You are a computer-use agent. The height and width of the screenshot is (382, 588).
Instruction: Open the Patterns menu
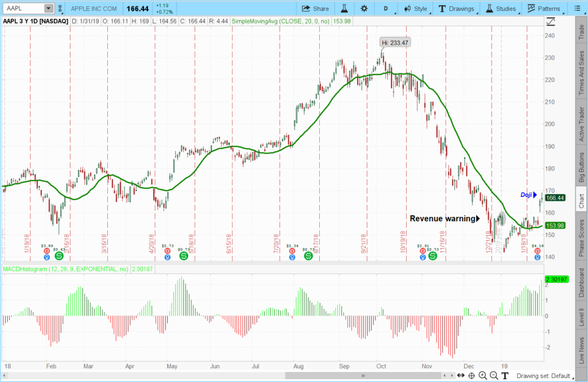544,9
